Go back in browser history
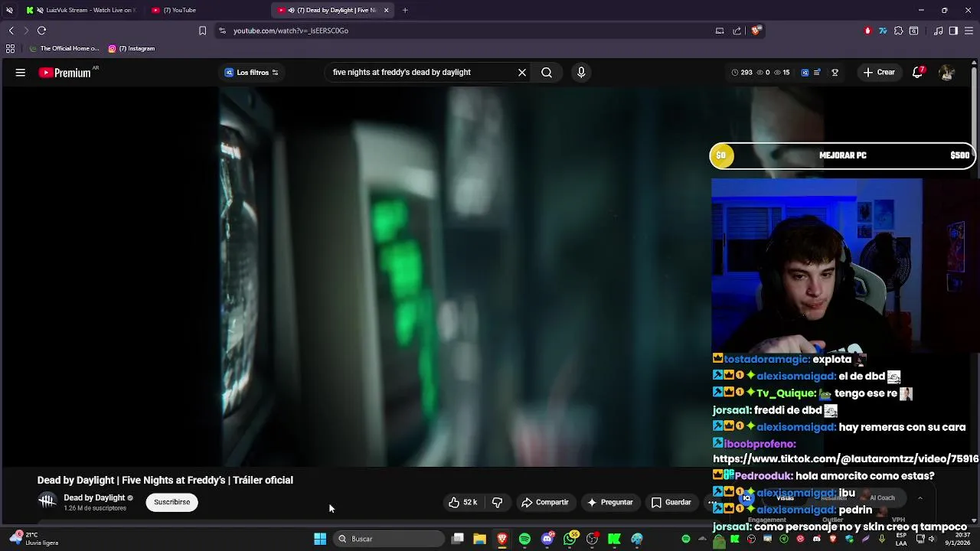 (x=11, y=31)
